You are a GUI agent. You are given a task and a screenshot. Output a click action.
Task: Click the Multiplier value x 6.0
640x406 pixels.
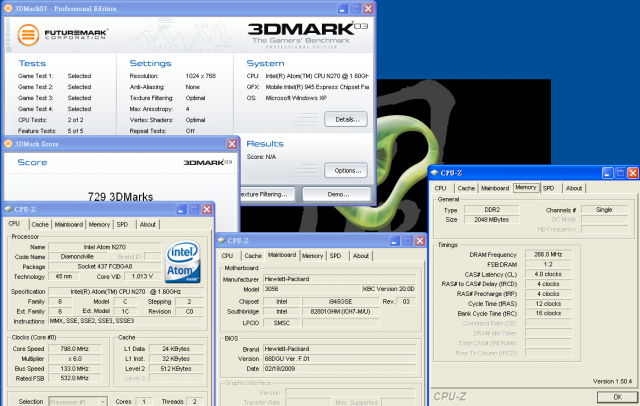(x=74, y=359)
